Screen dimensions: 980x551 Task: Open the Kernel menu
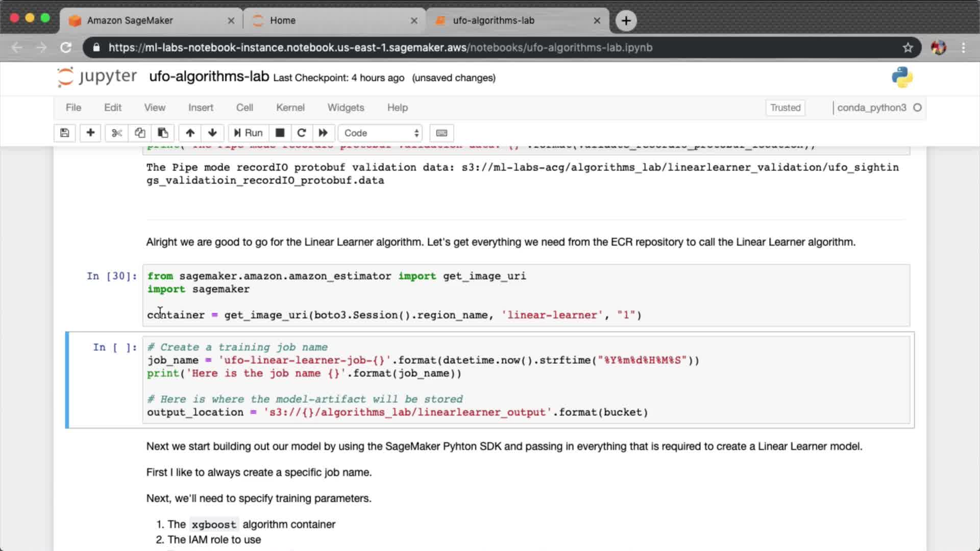[x=290, y=108]
